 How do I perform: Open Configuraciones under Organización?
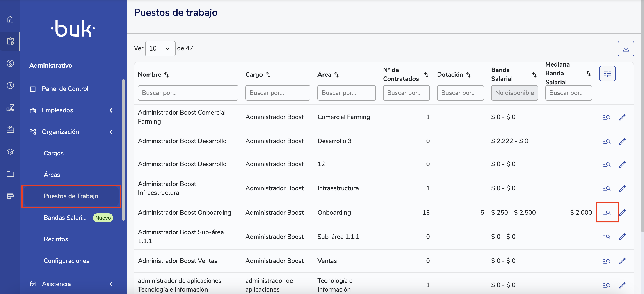(x=66, y=260)
